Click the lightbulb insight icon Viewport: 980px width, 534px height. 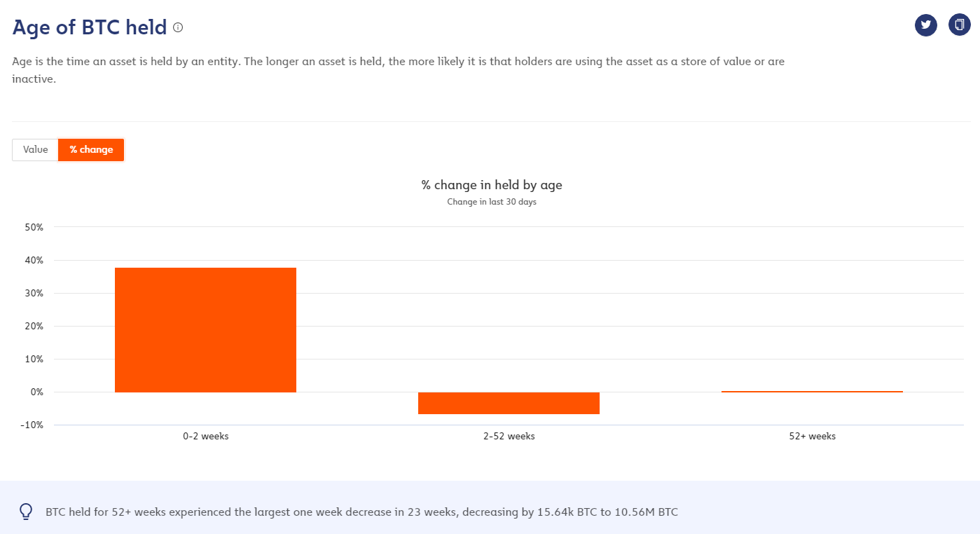(26, 512)
